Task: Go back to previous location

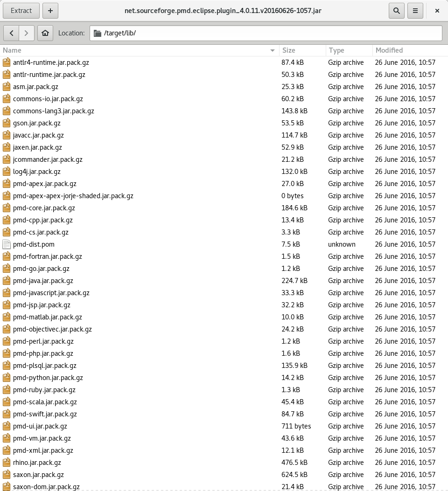Action: point(12,33)
